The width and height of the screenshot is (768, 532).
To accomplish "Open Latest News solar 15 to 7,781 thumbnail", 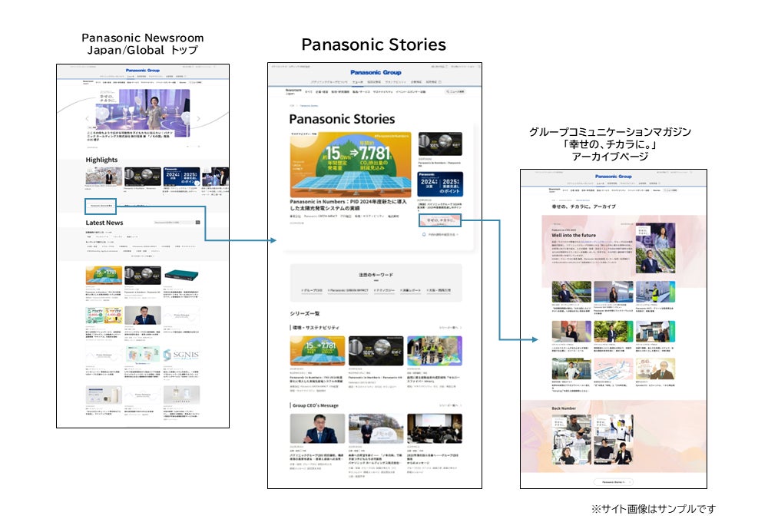I will 104,276.
